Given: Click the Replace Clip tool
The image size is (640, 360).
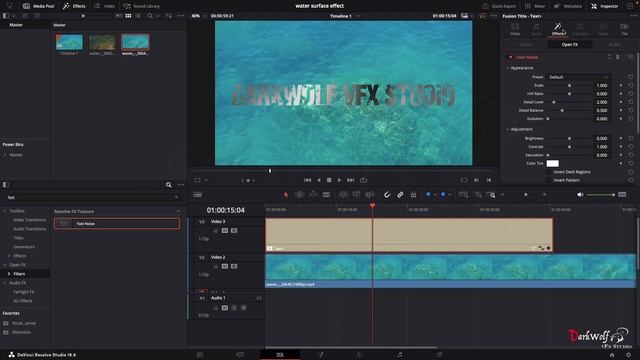Looking at the screenshot, I should (369, 195).
